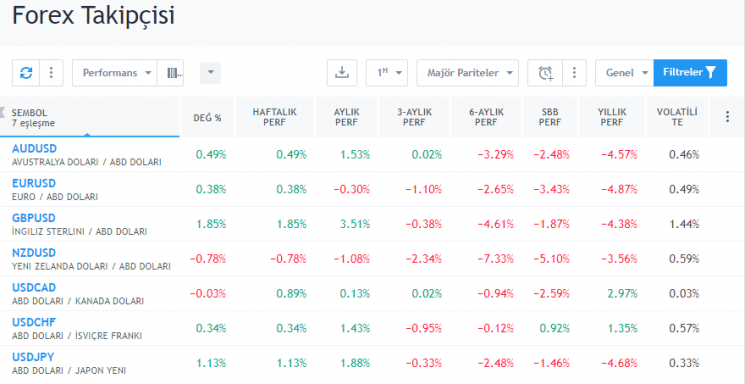745x384 pixels.
Task: Expand the Performans dropdown
Action: pos(115,73)
